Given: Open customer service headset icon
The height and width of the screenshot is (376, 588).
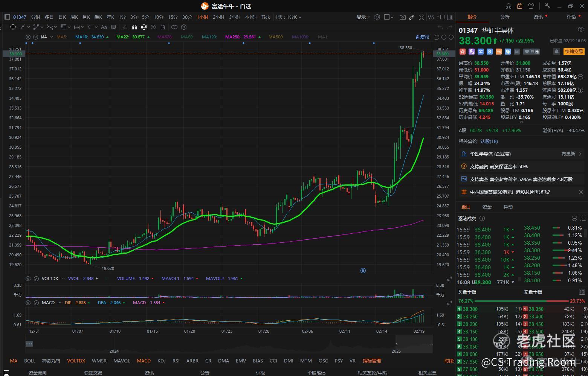Looking at the screenshot, I should (509, 6).
